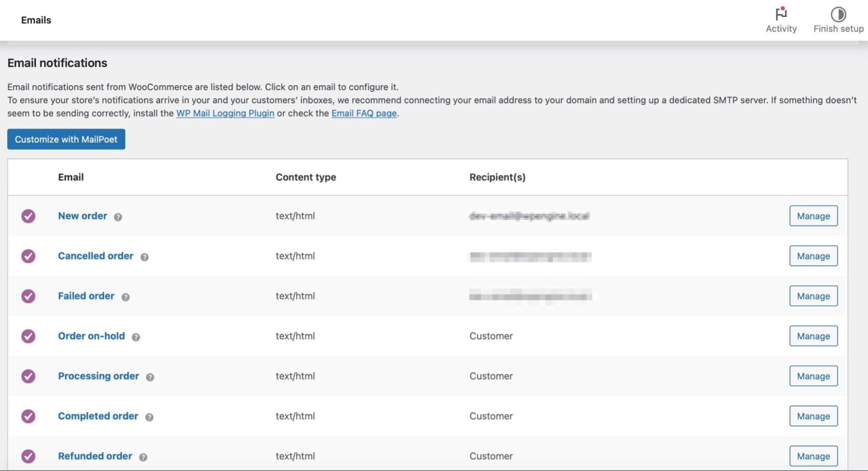Click the Customize with MailPoet button
The width and height of the screenshot is (868, 471).
point(66,139)
